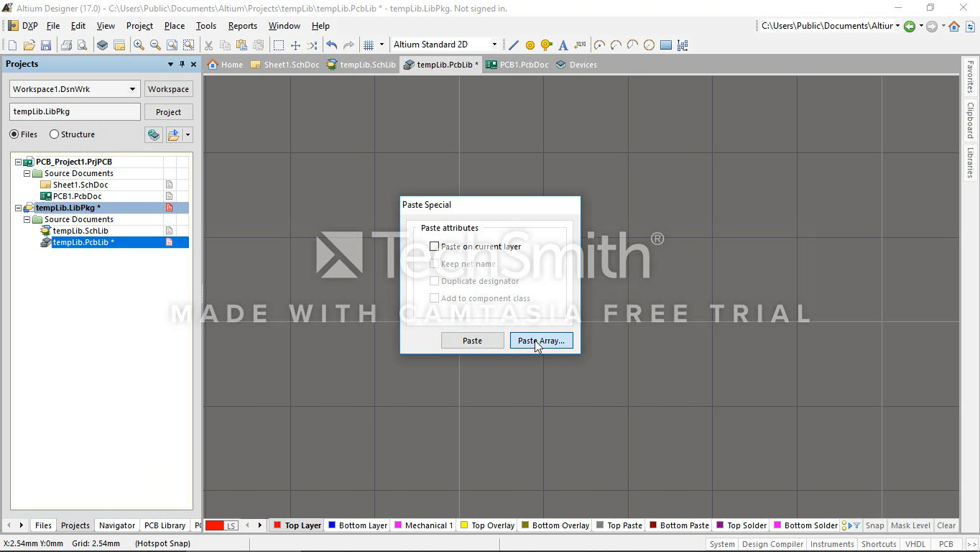Click the red current layer color swatch
Image resolution: width=980 pixels, height=552 pixels.
coord(215,525)
